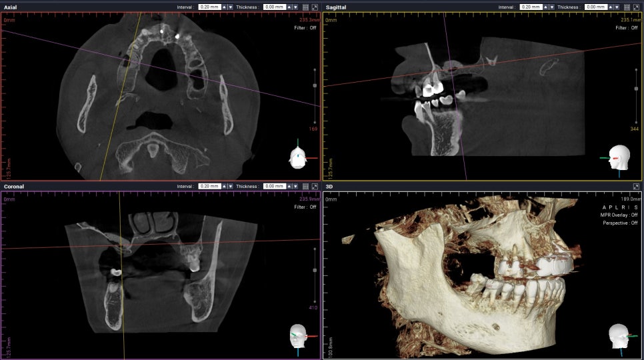Click grid layout icon in Sagittal view

pos(627,7)
